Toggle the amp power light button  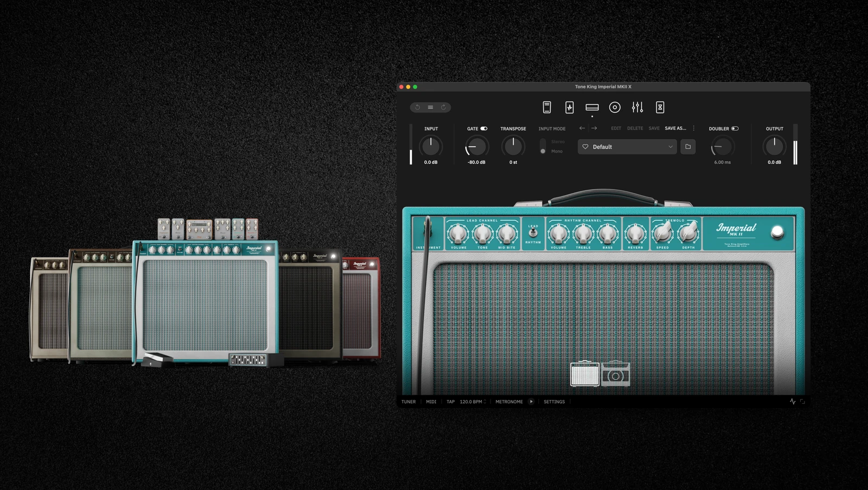[x=777, y=232]
